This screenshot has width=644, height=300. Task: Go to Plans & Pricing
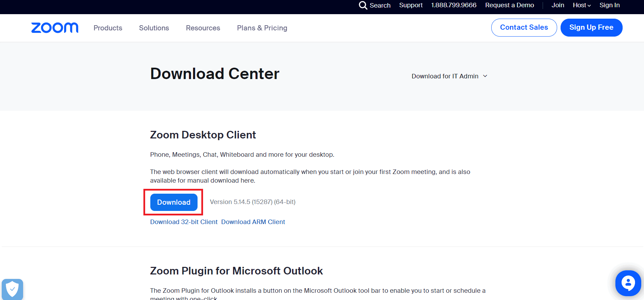262,28
